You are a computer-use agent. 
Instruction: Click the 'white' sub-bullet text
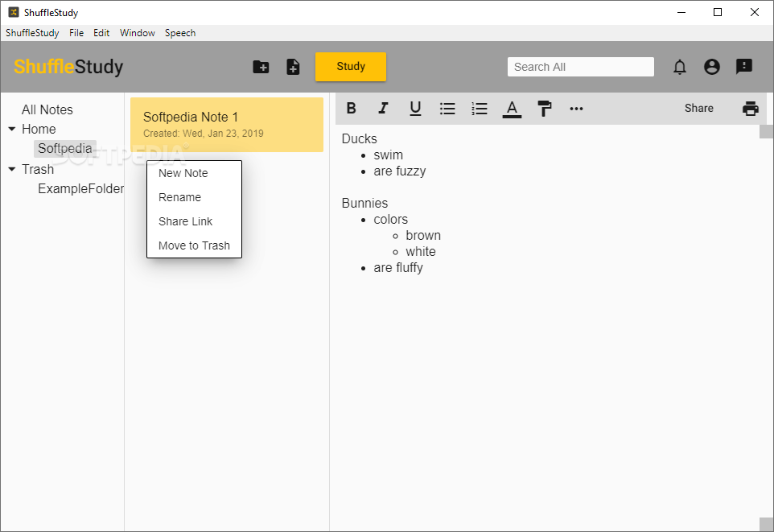point(421,252)
